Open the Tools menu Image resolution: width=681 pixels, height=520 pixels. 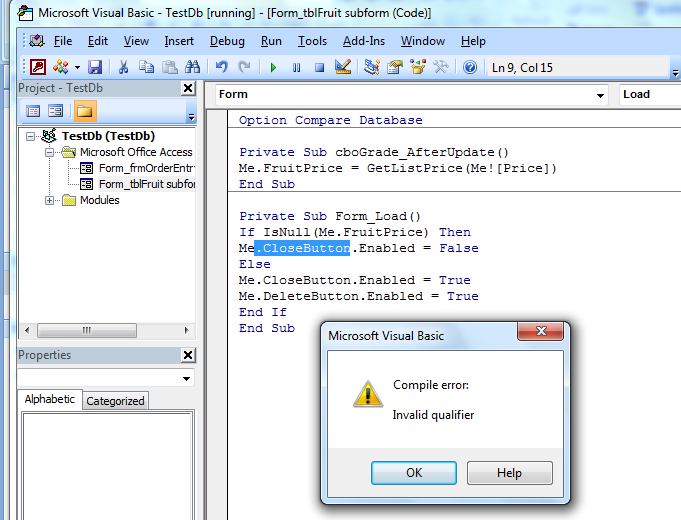[312, 41]
